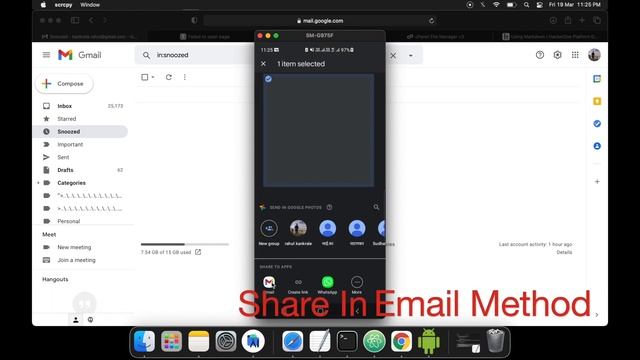Viewport: 640px width, 360px height.
Task: Click storage usage progress bar
Action: [x=185, y=244]
